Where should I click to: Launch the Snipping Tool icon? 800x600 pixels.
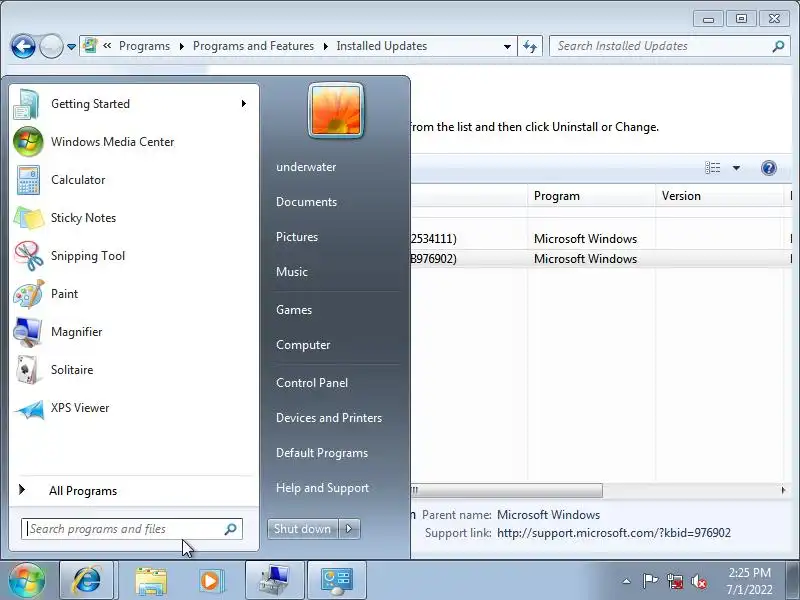coord(28,256)
